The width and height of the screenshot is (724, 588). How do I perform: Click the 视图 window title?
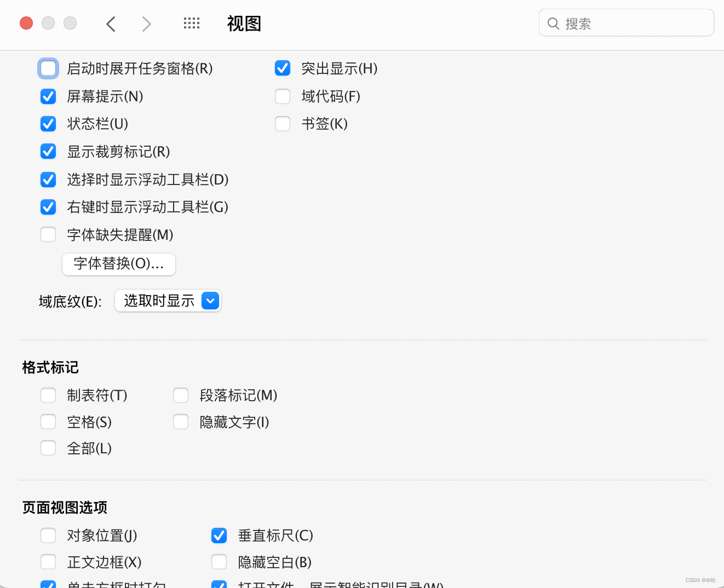tap(244, 24)
